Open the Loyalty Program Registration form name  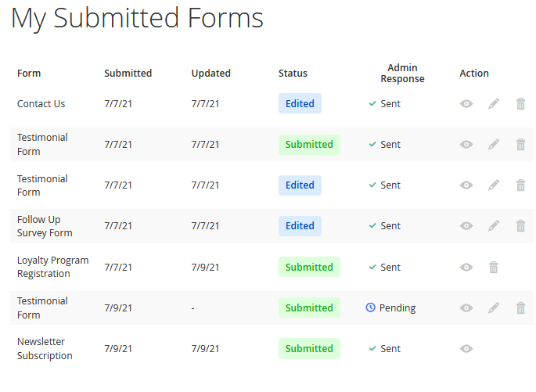coord(53,267)
